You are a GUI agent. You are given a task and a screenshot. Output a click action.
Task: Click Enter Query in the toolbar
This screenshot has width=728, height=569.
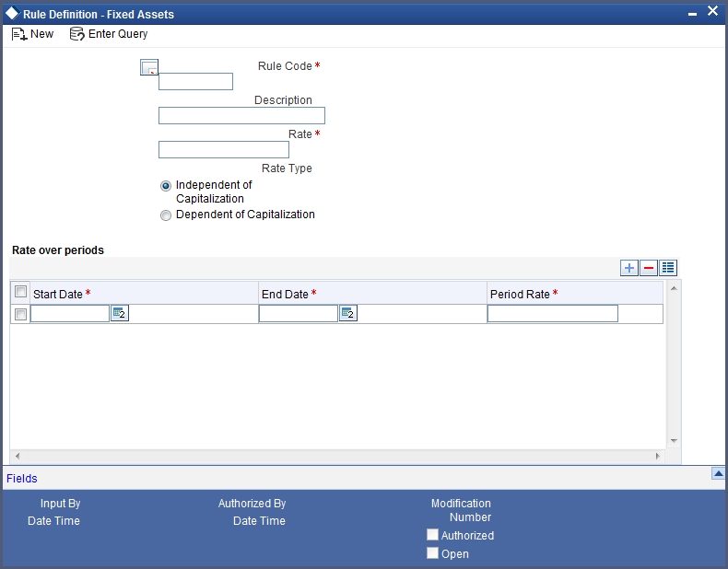109,34
